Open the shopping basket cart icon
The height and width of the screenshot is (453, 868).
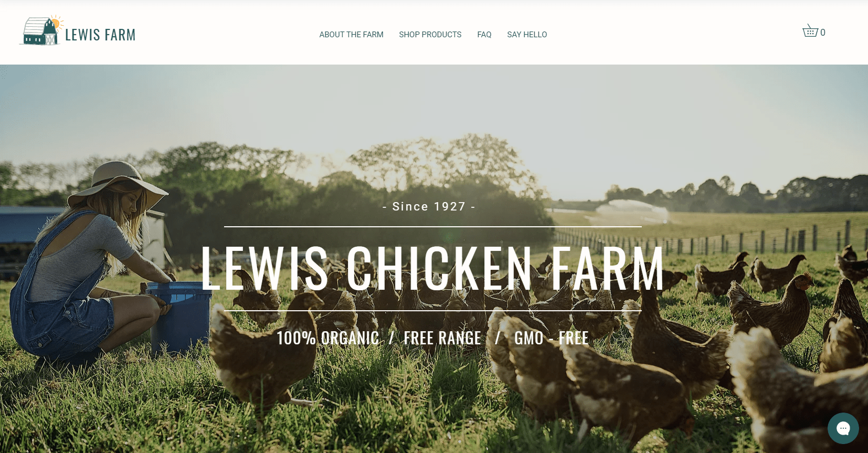[810, 31]
